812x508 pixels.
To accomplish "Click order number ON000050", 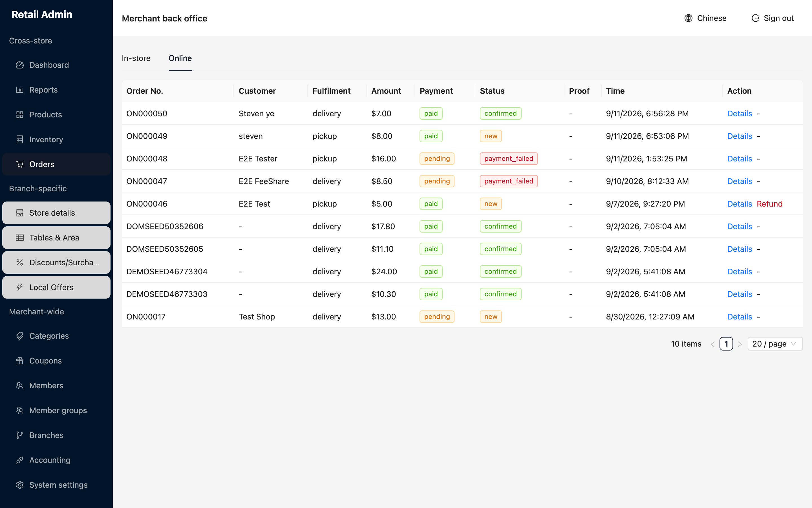I will pos(147,113).
